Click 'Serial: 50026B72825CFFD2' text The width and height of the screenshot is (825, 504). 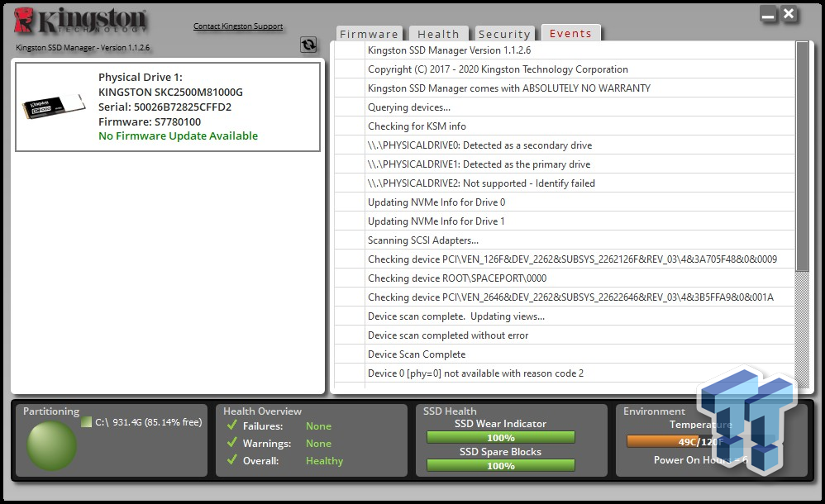point(165,107)
